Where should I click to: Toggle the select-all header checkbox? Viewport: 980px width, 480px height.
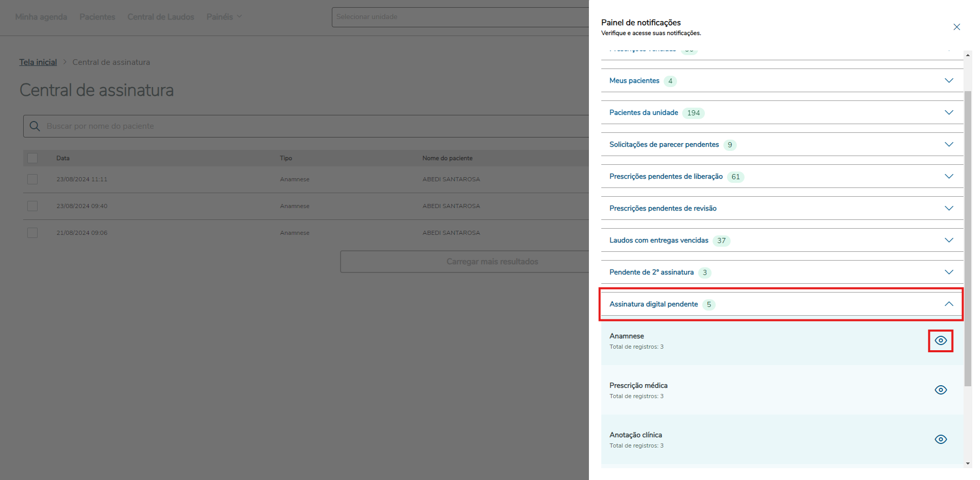pyautogui.click(x=32, y=158)
